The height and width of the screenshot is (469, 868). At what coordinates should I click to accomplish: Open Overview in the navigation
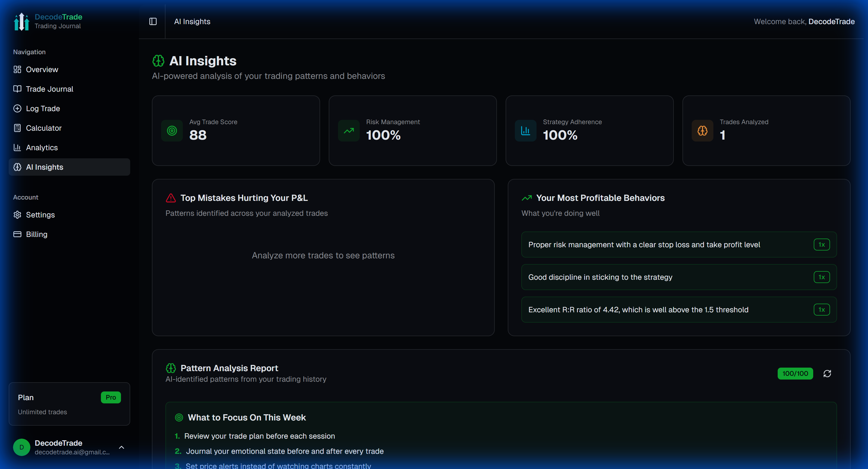point(42,69)
